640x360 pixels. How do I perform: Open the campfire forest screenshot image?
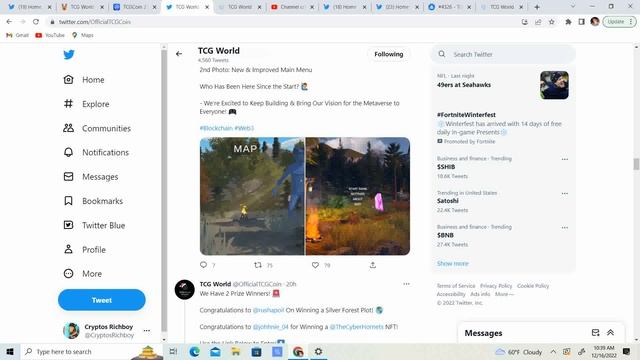358,196
